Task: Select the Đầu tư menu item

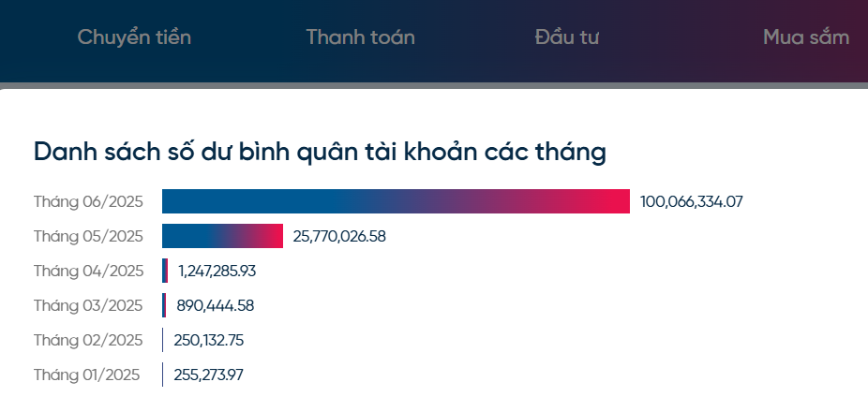Action: pyautogui.click(x=567, y=37)
